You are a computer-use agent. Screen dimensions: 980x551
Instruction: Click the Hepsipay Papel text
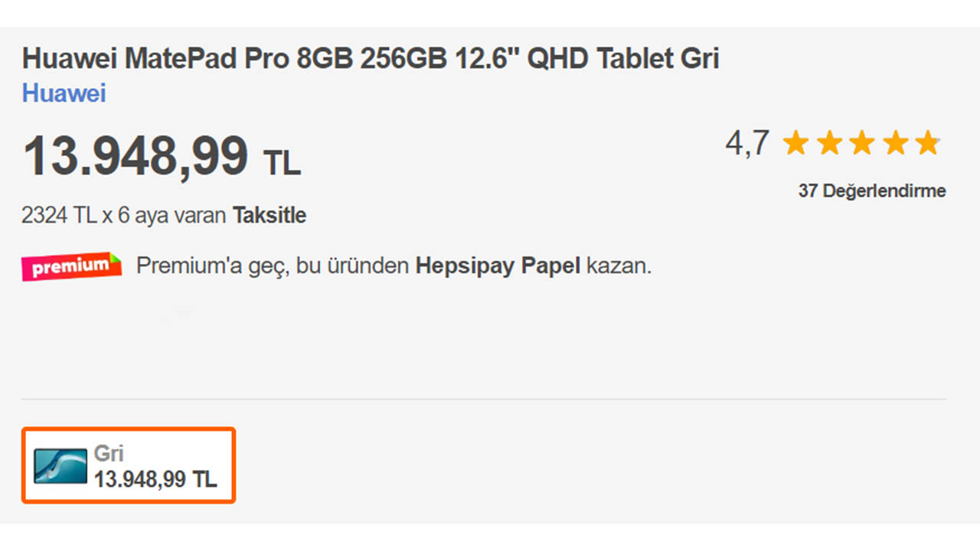[498, 266]
